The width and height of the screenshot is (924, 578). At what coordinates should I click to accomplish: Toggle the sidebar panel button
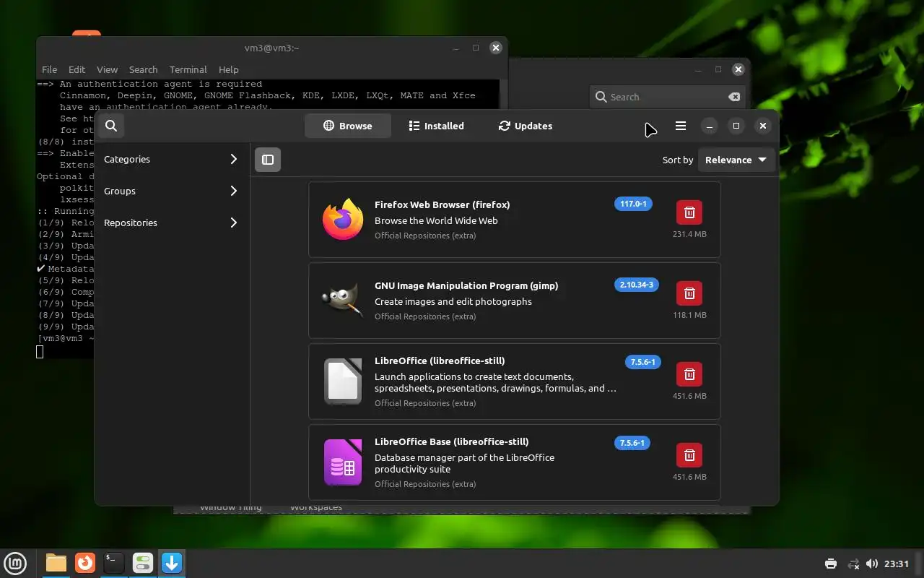pyautogui.click(x=268, y=160)
